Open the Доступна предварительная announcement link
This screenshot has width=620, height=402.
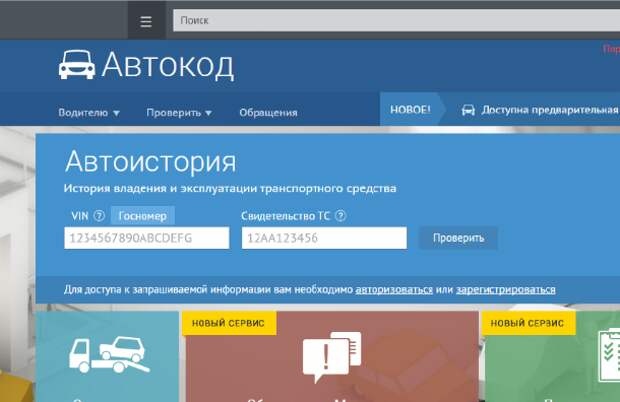[x=550, y=109]
